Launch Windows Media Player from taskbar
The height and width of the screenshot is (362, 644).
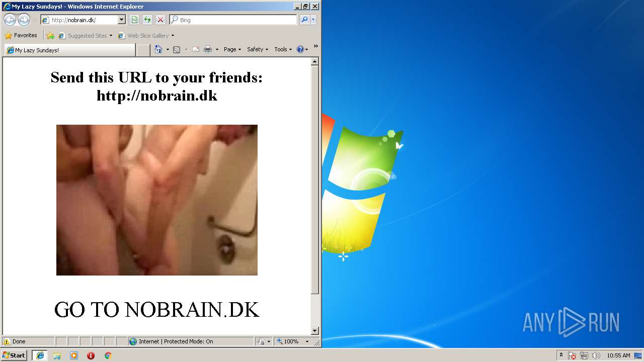click(x=74, y=355)
